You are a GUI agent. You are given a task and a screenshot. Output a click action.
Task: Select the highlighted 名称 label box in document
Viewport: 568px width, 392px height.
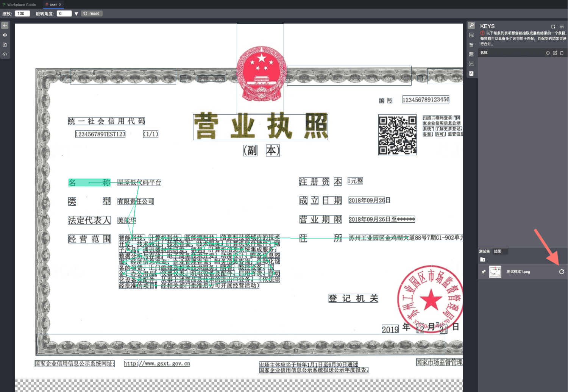tap(89, 183)
